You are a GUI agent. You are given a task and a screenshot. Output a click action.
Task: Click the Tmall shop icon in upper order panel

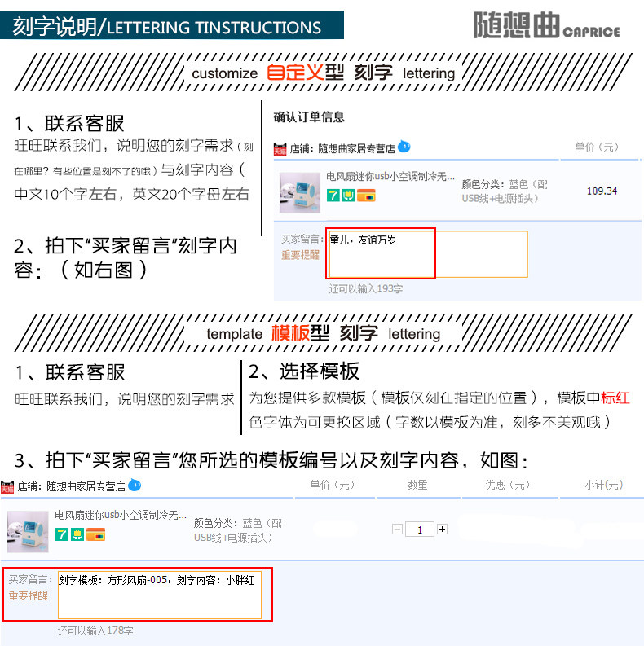[x=280, y=149]
